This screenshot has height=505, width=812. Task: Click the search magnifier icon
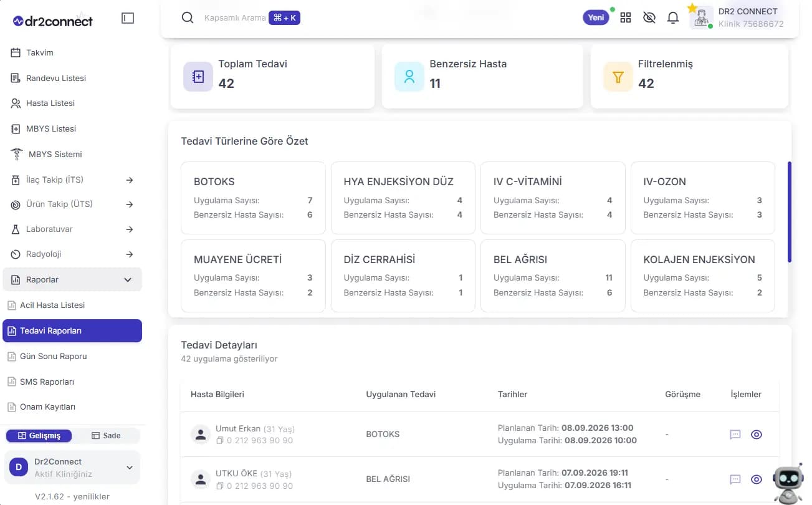pos(188,17)
